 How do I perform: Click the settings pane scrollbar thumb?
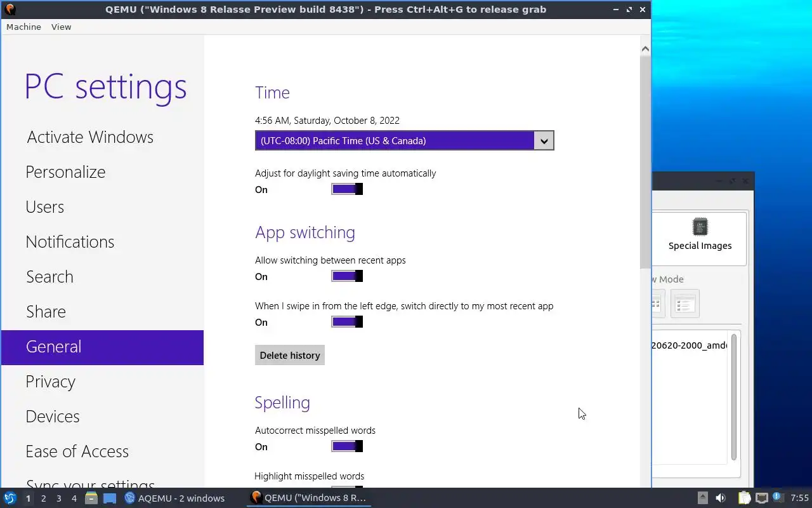pos(645,162)
